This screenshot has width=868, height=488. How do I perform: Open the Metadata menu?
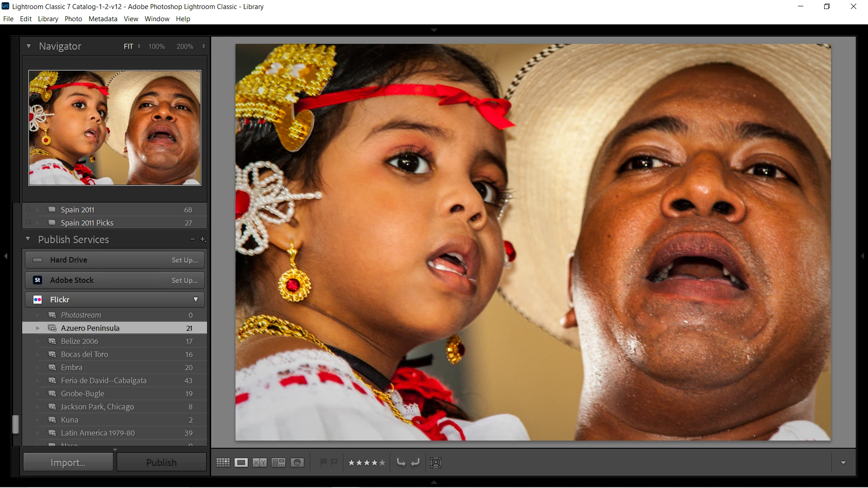pyautogui.click(x=103, y=19)
